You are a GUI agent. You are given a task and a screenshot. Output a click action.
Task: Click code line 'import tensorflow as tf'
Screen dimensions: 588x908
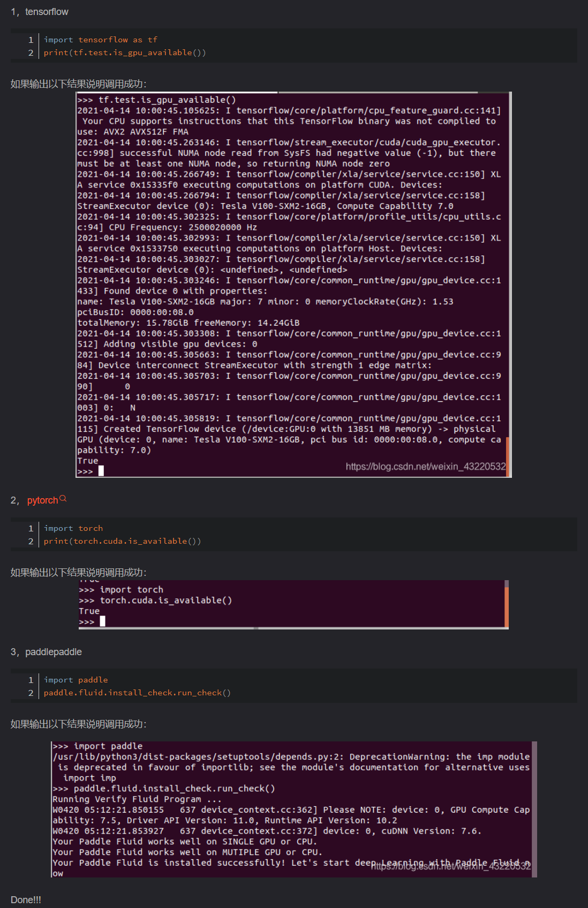[x=101, y=40]
